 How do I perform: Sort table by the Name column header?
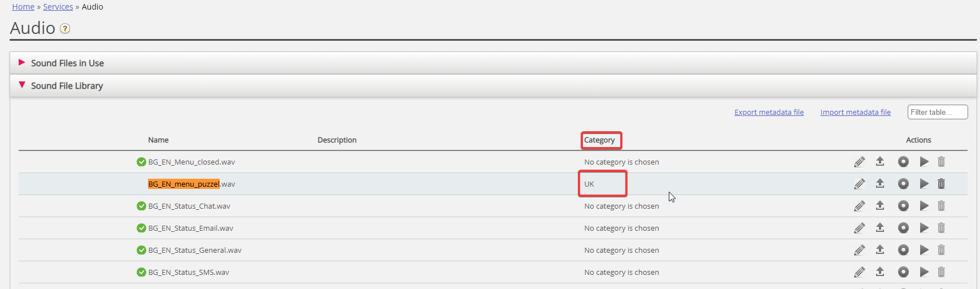[158, 140]
